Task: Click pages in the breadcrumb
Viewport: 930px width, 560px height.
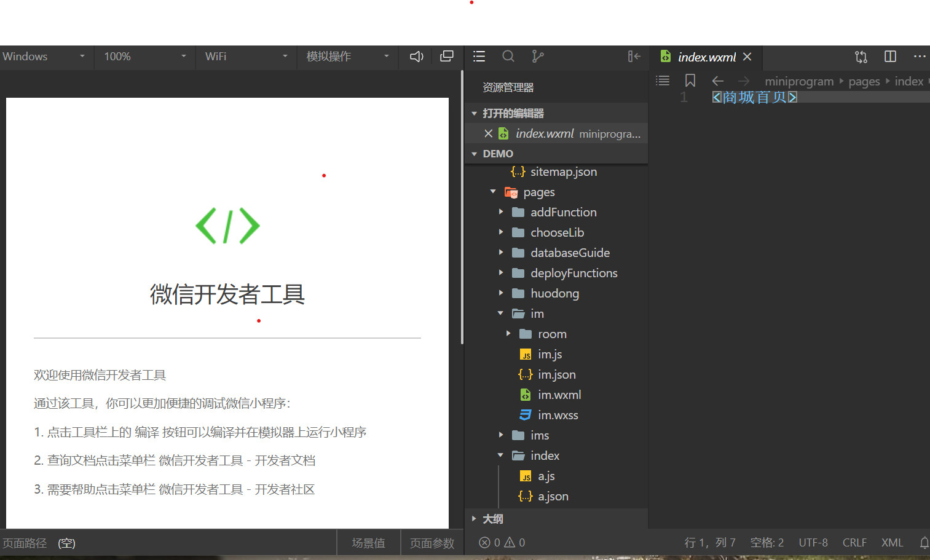Action: [864, 81]
